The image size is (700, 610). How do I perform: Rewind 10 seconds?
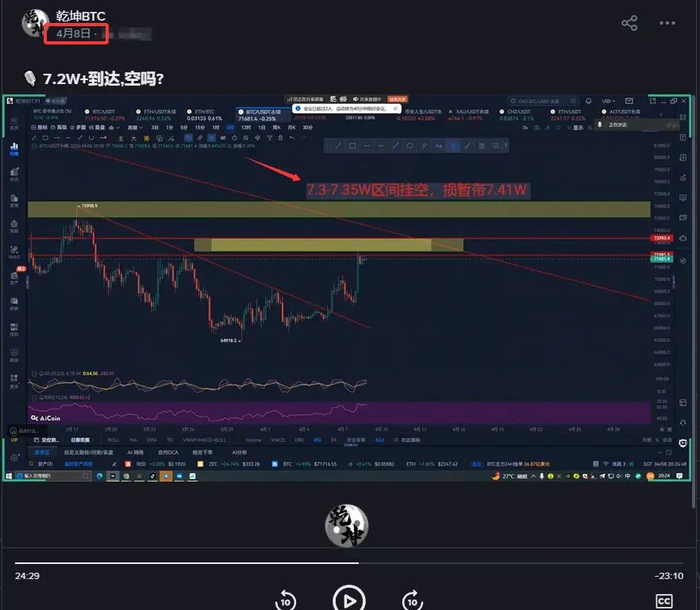(x=286, y=600)
